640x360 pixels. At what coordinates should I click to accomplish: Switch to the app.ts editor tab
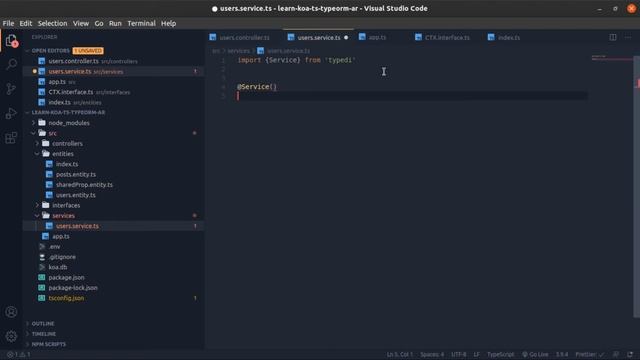(x=377, y=38)
